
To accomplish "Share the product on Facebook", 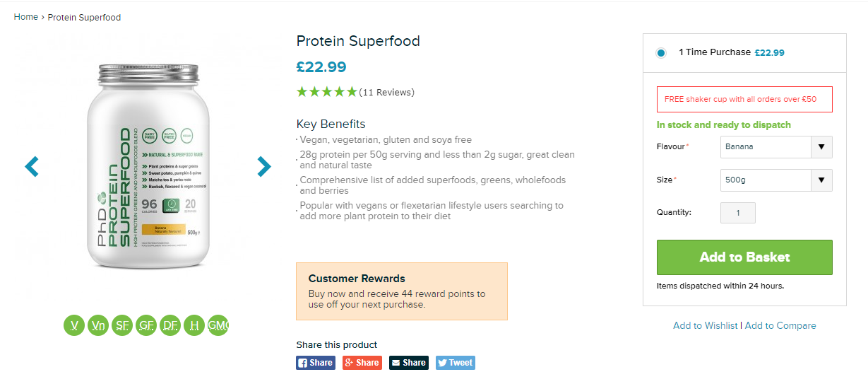I will (315, 363).
